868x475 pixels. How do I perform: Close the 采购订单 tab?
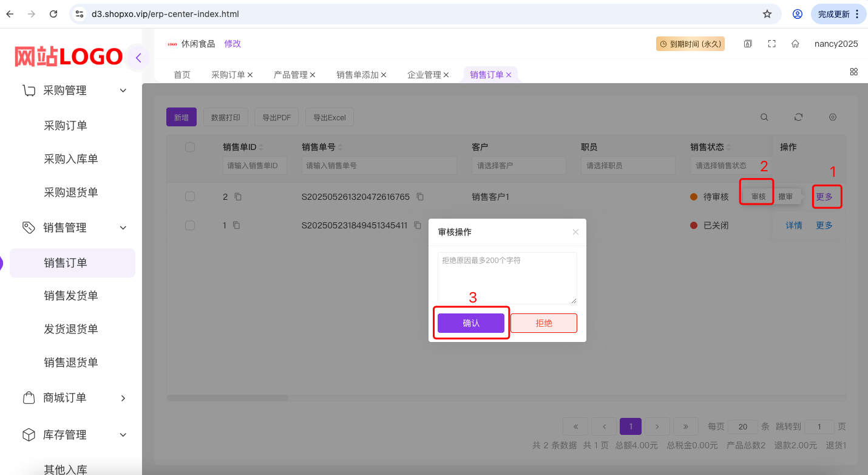click(250, 75)
